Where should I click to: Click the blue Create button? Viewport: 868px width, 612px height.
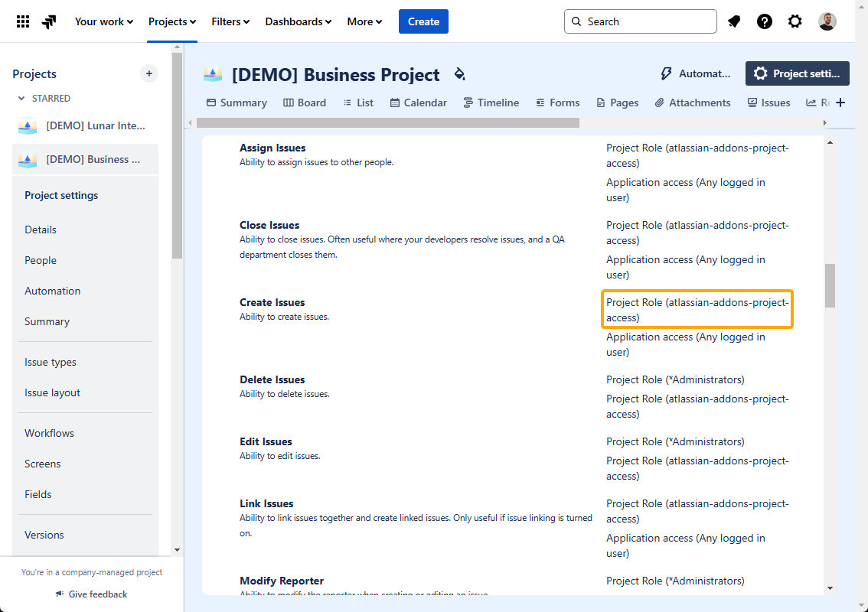pos(423,21)
